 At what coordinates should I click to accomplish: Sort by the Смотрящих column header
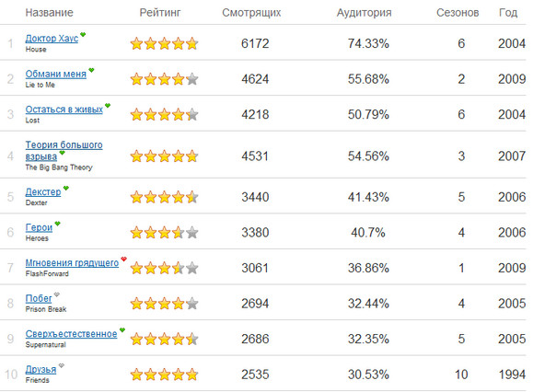click(x=251, y=13)
